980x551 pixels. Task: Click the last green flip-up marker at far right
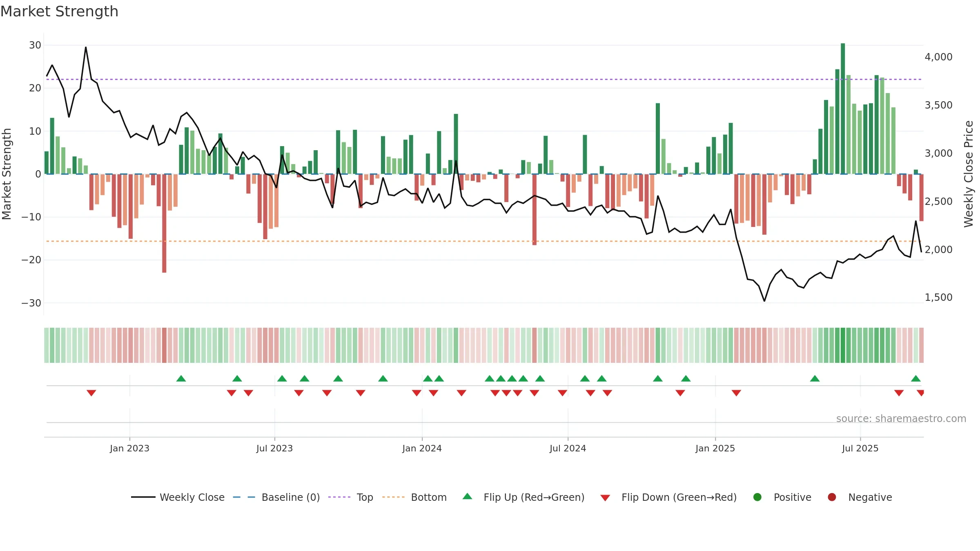click(916, 378)
